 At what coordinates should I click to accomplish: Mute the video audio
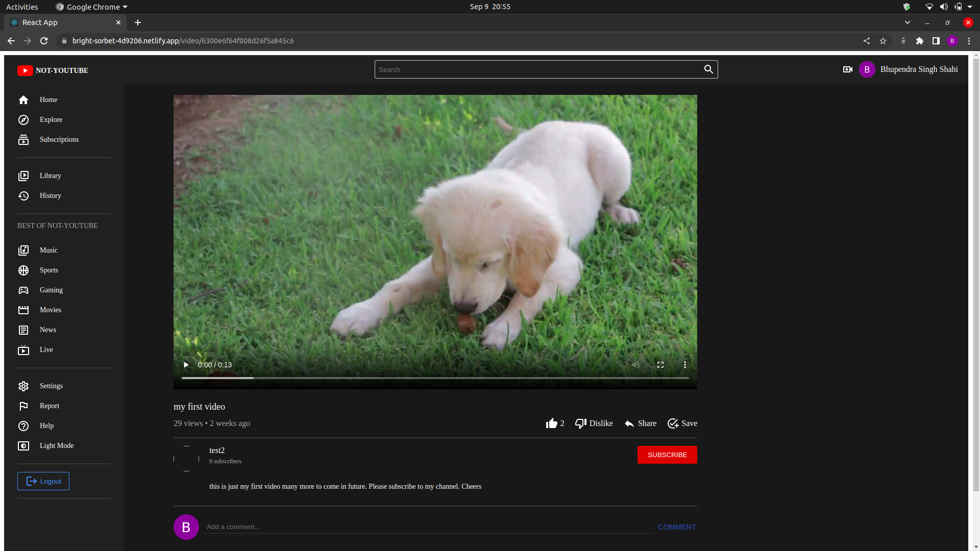coord(635,364)
